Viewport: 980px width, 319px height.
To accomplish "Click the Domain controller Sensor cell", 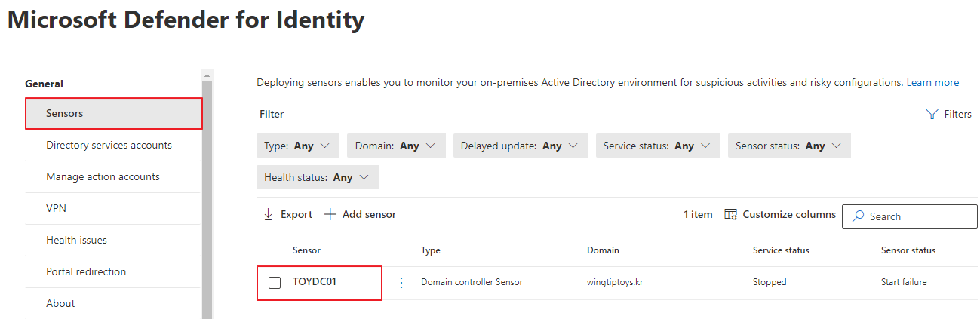I will pyautogui.click(x=472, y=282).
